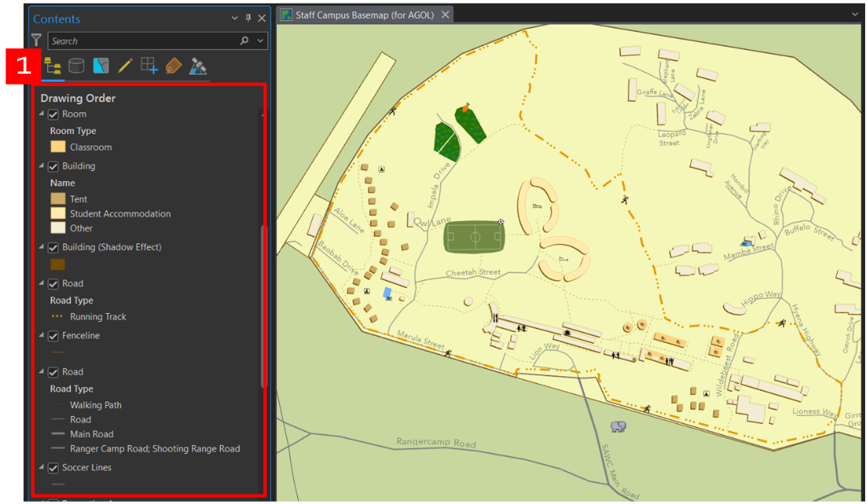Toggle the Road layer containing Walking Path

53,372
